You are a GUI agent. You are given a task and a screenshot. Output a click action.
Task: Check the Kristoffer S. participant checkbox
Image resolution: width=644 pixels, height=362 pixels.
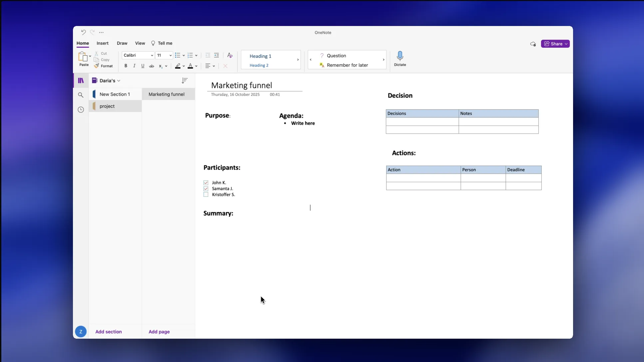point(206,194)
